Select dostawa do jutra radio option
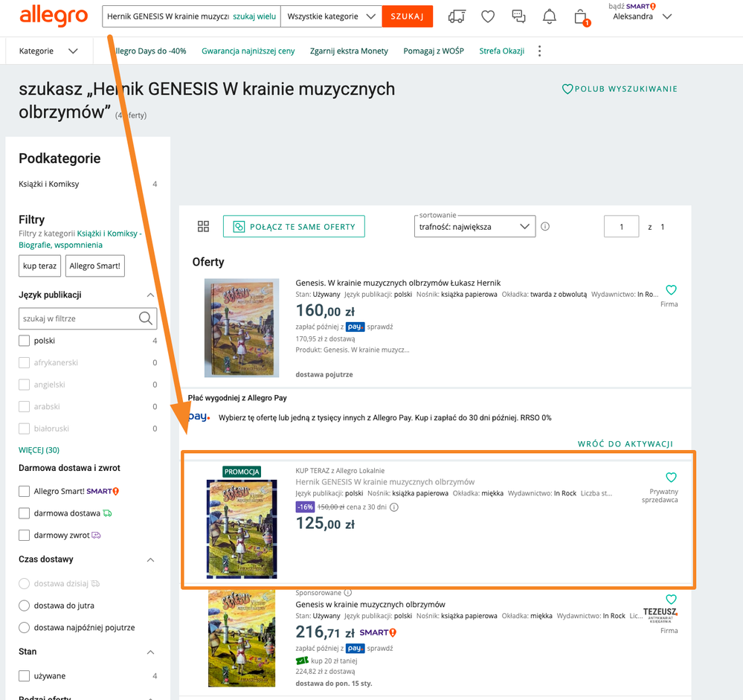743x700 pixels. (x=24, y=606)
